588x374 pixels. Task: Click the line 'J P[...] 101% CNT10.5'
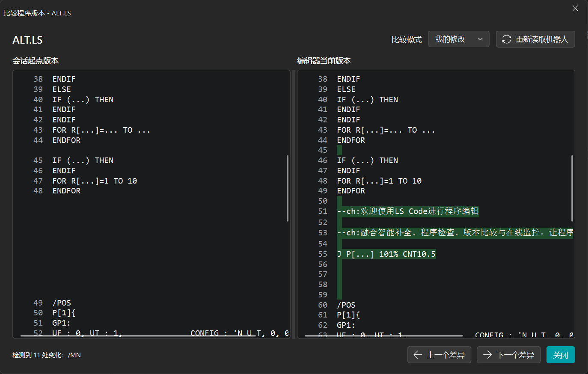click(x=386, y=254)
